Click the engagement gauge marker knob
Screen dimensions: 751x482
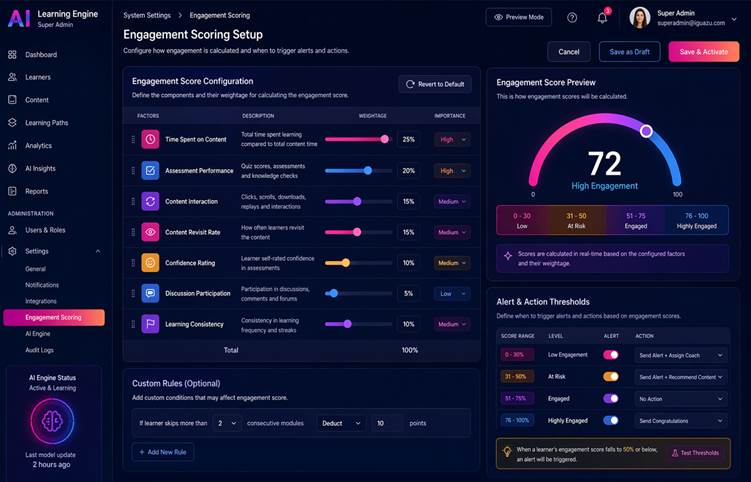tap(646, 131)
